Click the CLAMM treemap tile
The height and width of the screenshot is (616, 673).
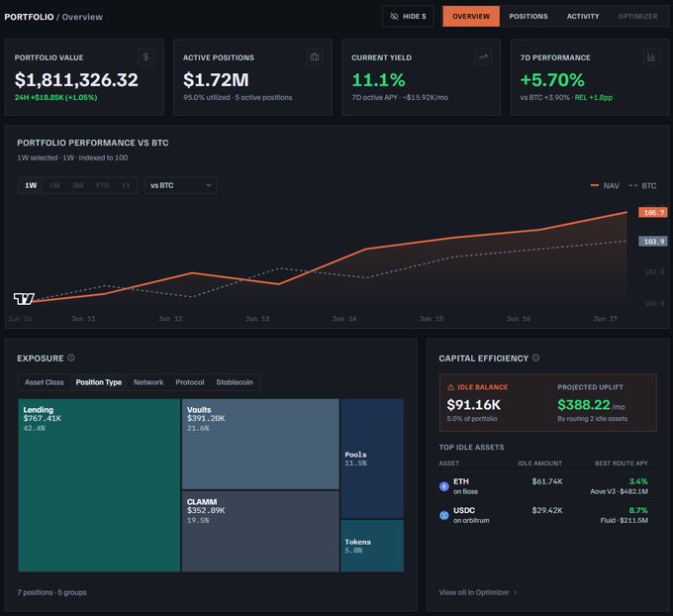point(260,532)
